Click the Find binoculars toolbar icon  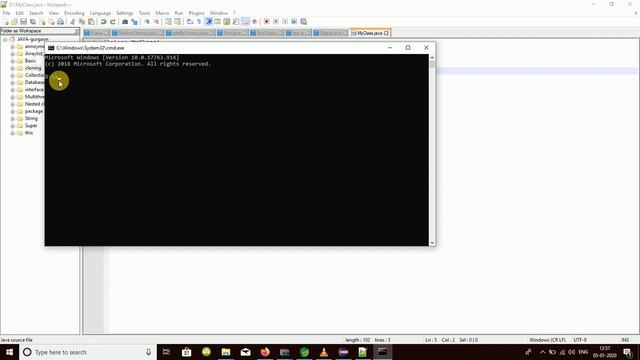(x=125, y=22)
